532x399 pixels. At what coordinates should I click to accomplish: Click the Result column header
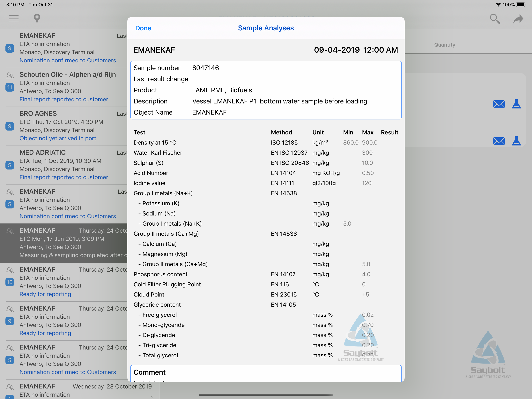point(389,133)
